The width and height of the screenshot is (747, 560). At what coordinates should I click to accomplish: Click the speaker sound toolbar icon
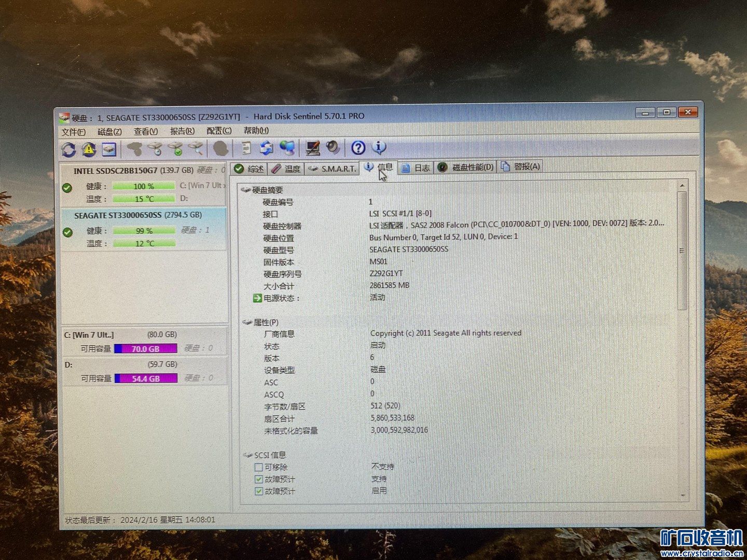click(333, 148)
